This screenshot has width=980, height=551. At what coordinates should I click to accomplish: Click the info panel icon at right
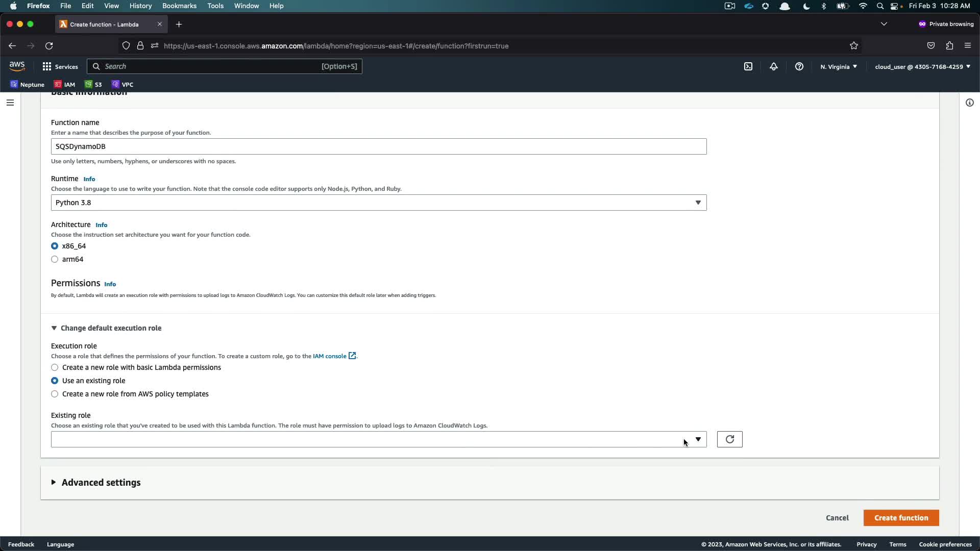tap(969, 103)
